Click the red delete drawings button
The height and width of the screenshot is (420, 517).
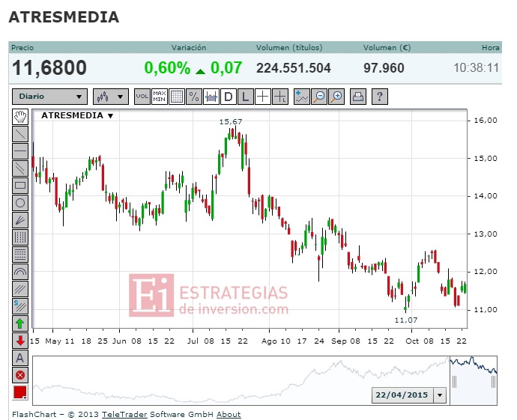(20, 375)
